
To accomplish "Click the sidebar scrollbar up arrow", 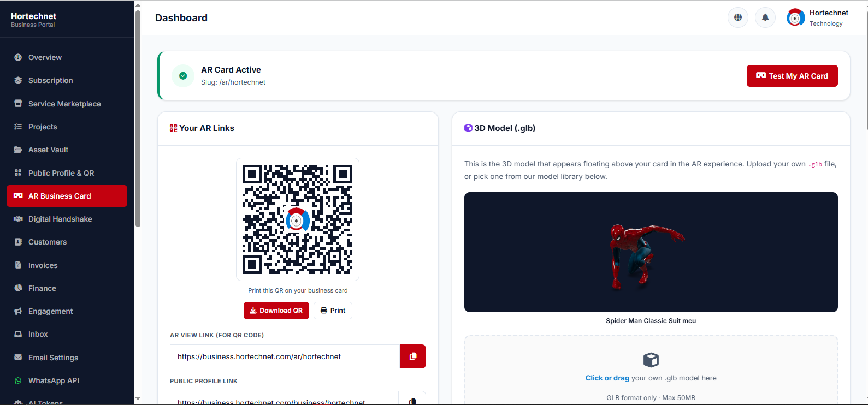I will (x=138, y=5).
